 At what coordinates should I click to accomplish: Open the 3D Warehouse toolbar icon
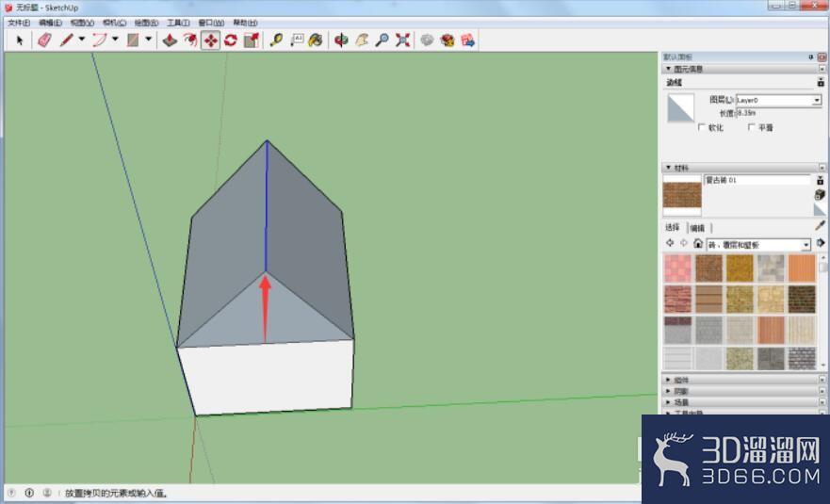click(427, 41)
